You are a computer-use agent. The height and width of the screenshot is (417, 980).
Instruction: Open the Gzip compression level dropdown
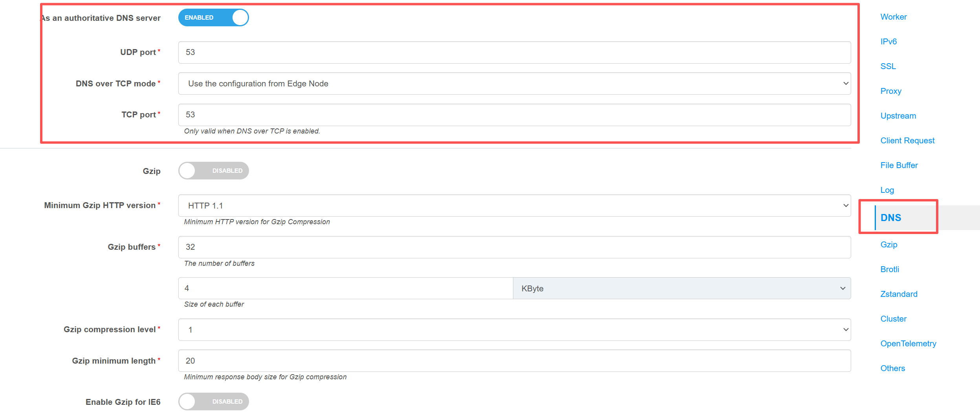[x=514, y=330]
